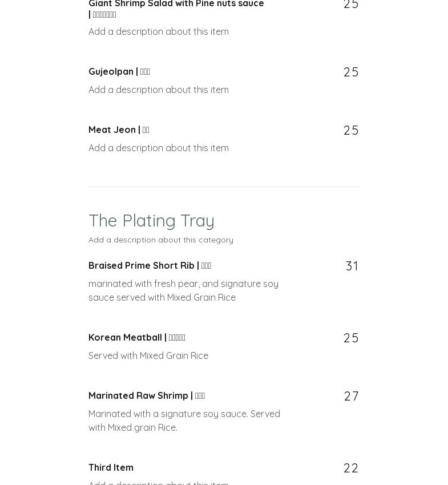Select 'Served with Mixed Grain Rice' description

click(148, 355)
